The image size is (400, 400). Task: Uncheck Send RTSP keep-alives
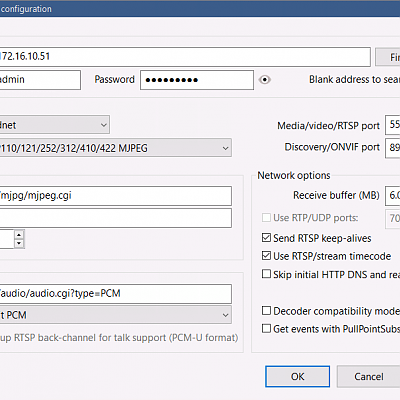(x=266, y=238)
